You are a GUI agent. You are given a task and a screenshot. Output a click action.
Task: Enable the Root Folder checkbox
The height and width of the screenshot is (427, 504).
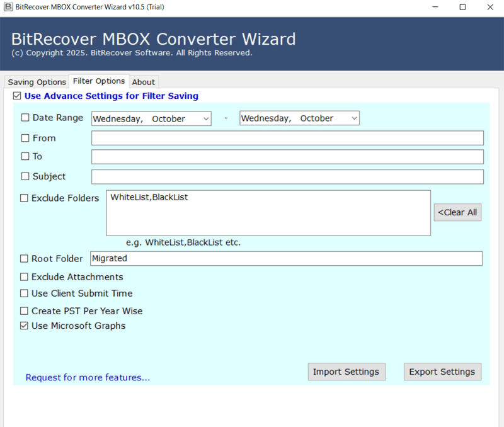click(x=25, y=258)
